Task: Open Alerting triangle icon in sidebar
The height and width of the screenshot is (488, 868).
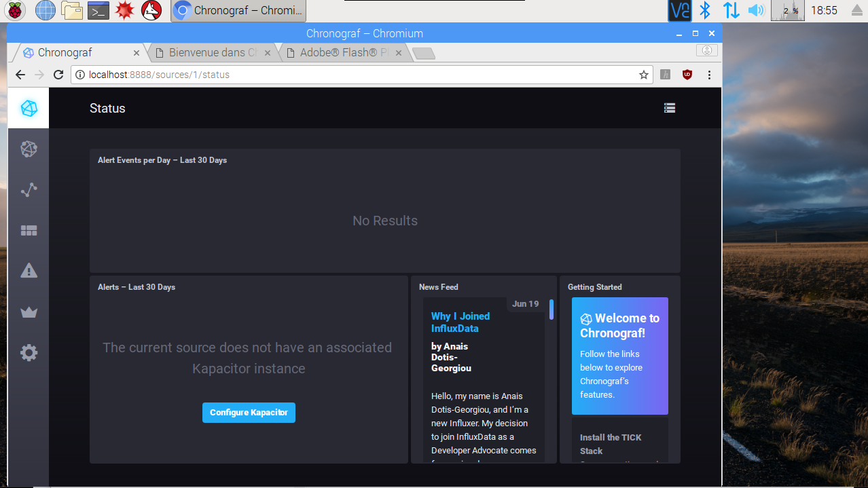Action: [x=29, y=271]
